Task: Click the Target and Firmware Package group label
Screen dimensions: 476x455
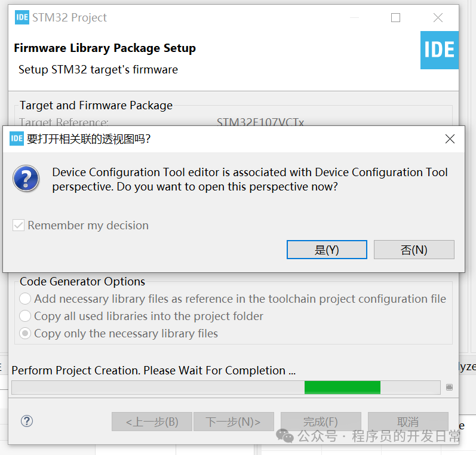Action: (x=96, y=105)
